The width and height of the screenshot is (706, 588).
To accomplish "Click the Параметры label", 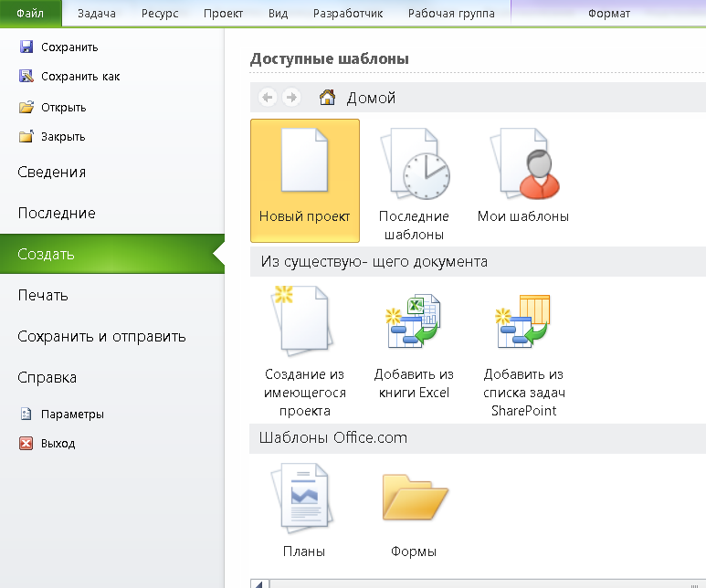I will [72, 415].
